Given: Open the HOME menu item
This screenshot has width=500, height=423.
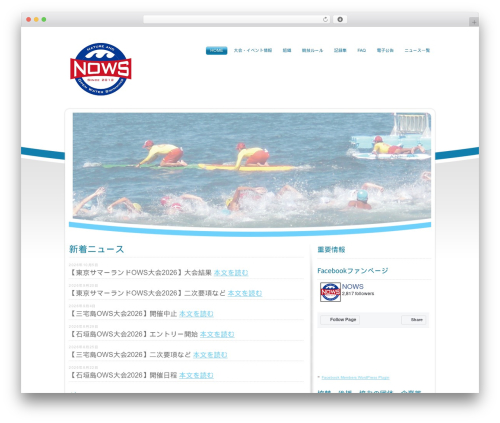Looking at the screenshot, I should click(217, 50).
